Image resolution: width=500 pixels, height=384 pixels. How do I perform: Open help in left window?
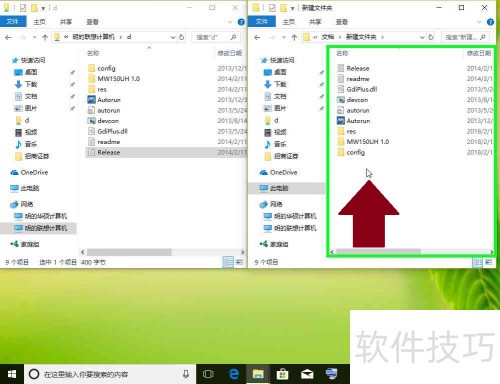(241, 22)
